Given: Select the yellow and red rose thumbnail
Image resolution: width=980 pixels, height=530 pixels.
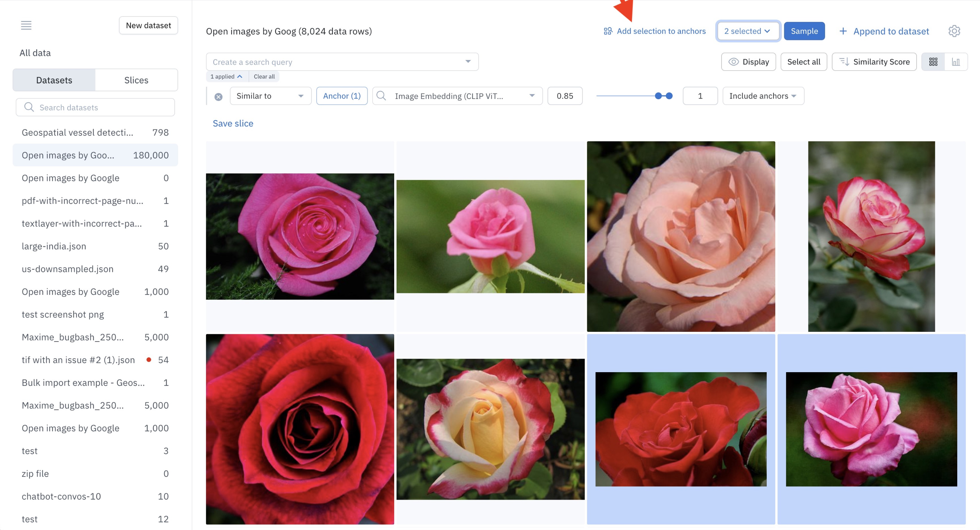Looking at the screenshot, I should (490, 429).
